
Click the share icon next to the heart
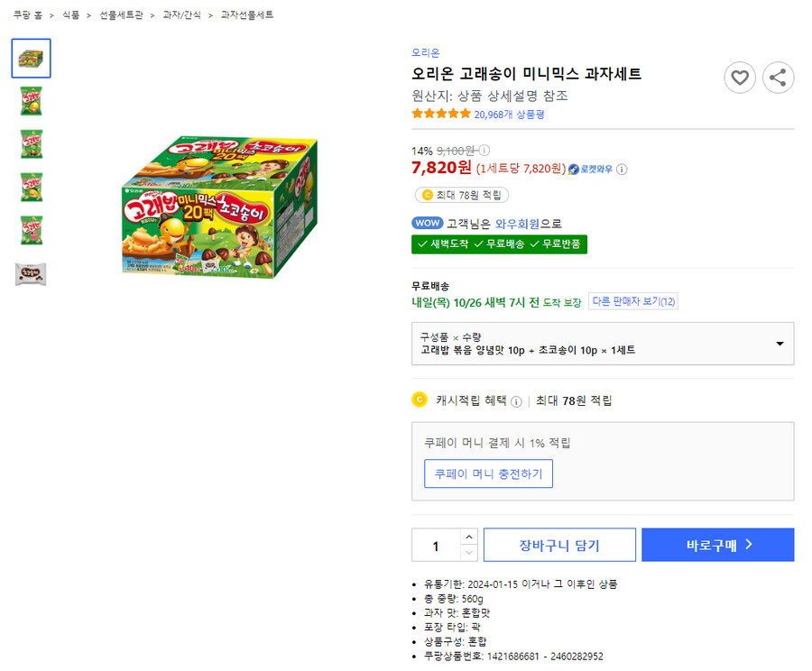[778, 78]
